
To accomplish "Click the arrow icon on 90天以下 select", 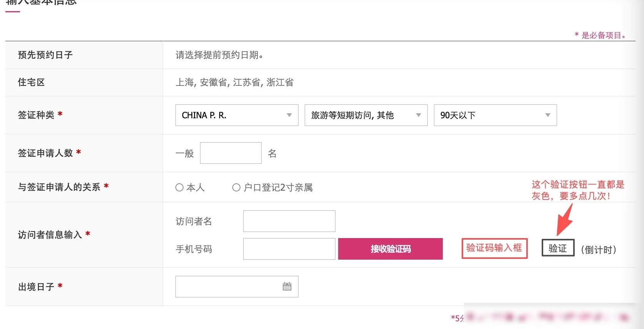I will pyautogui.click(x=548, y=115).
